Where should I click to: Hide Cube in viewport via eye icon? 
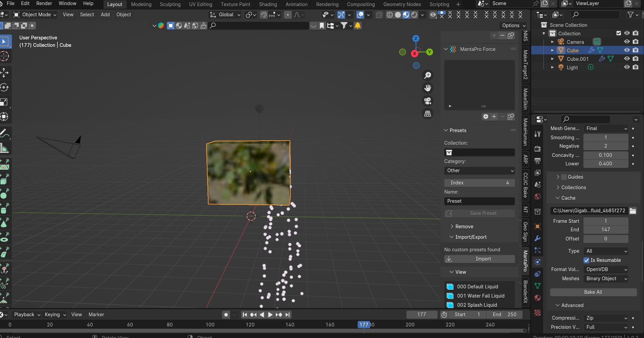pos(627,50)
